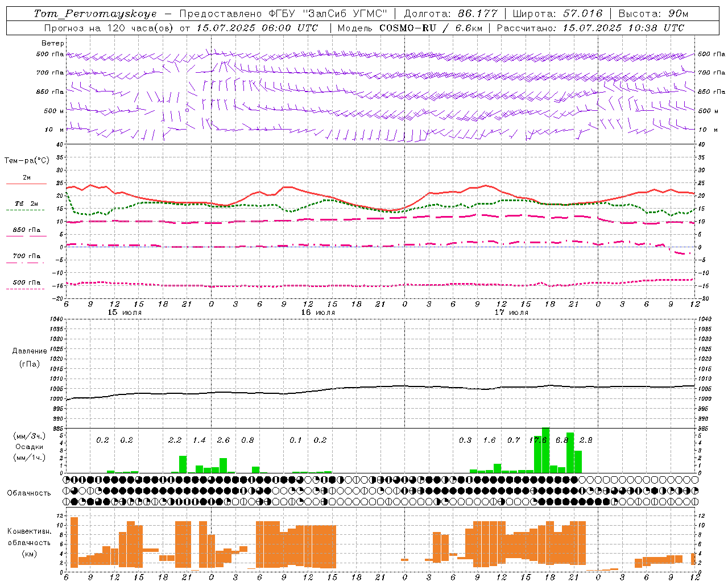Click the pink dotted legend line under the 500 гПа temperature legend

[x=25, y=289]
